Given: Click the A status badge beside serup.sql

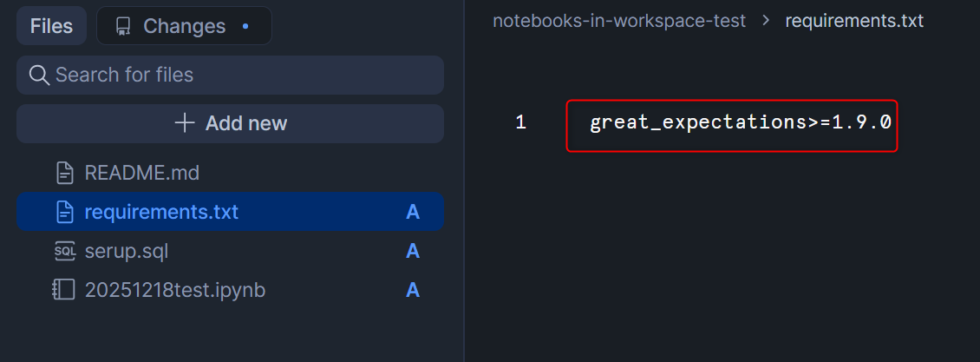Looking at the screenshot, I should point(413,252).
